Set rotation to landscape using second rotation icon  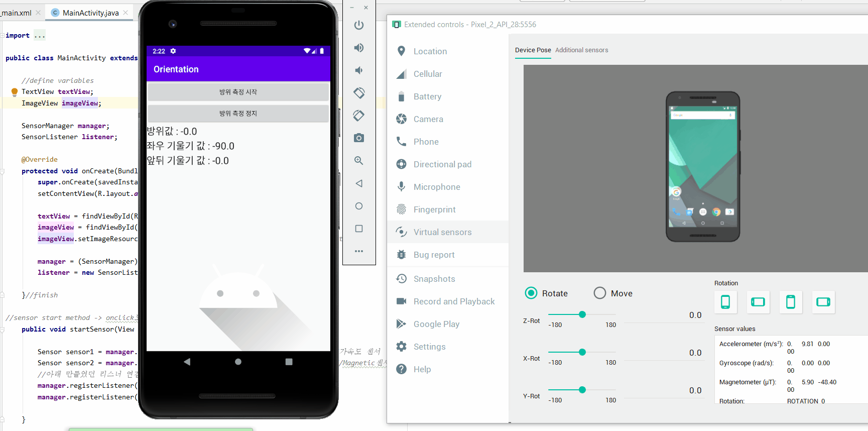tap(758, 302)
